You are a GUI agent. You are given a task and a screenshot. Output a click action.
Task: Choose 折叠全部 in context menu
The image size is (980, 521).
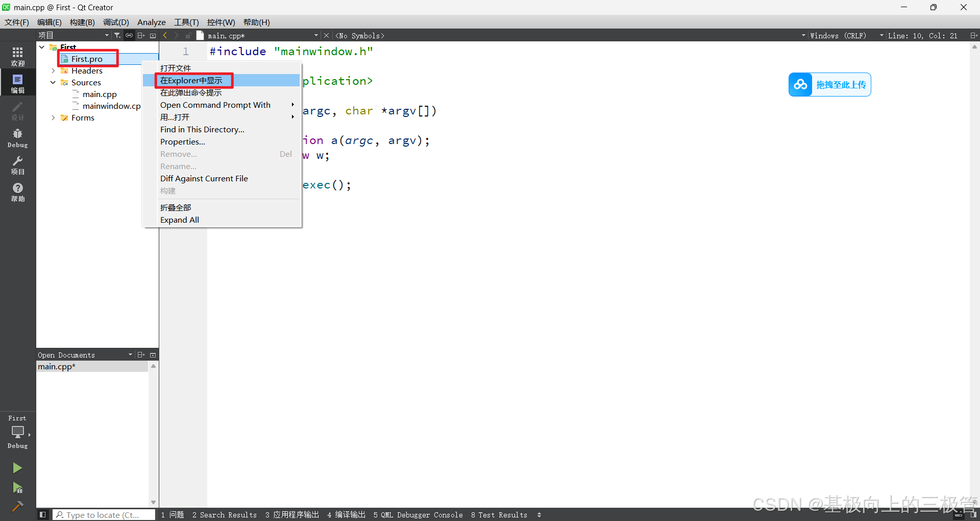click(x=222, y=207)
